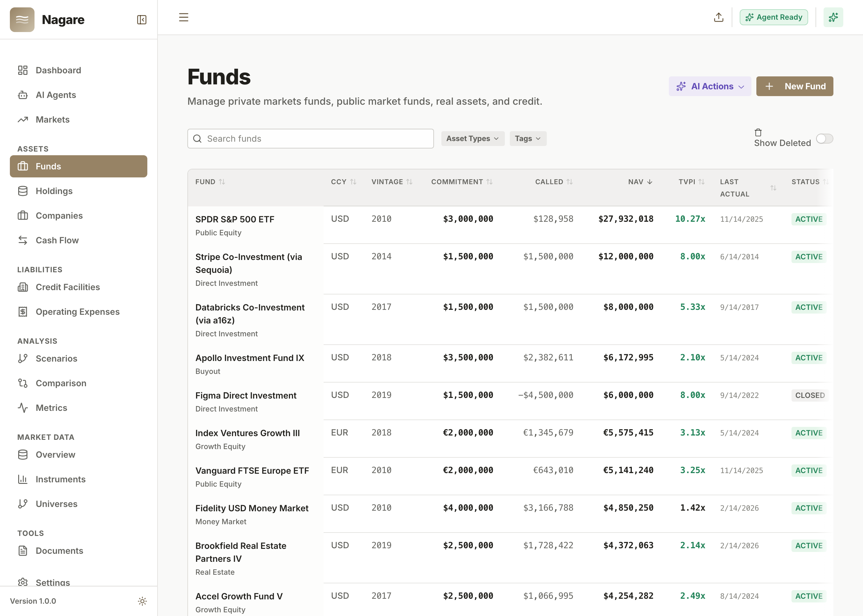The image size is (863, 616).
Task: Open the Funds sidebar item
Action: point(79,166)
